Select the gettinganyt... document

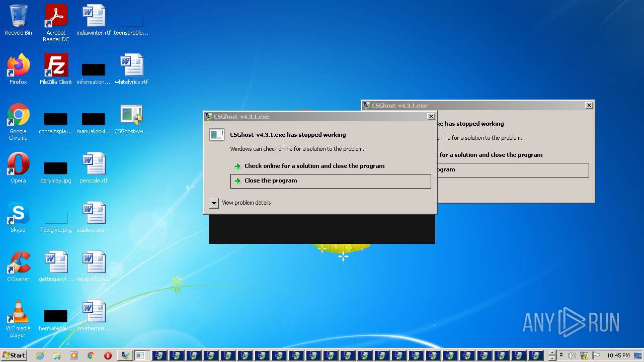pyautogui.click(x=56, y=266)
